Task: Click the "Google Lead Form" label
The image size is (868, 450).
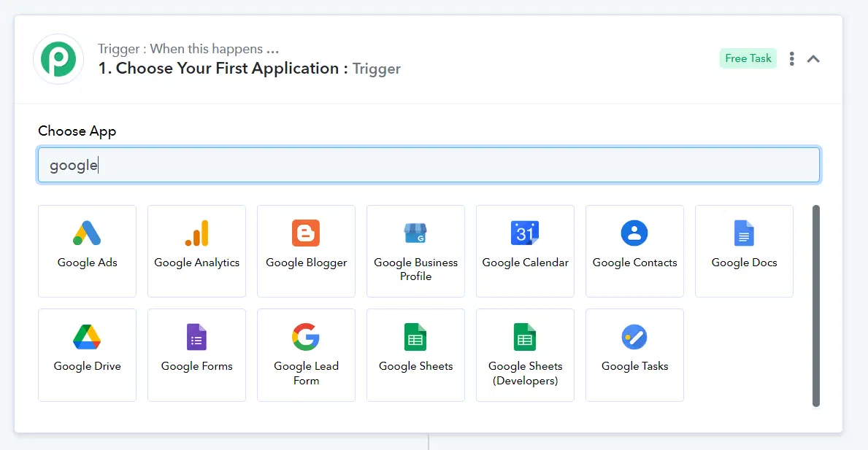Action: point(306,373)
